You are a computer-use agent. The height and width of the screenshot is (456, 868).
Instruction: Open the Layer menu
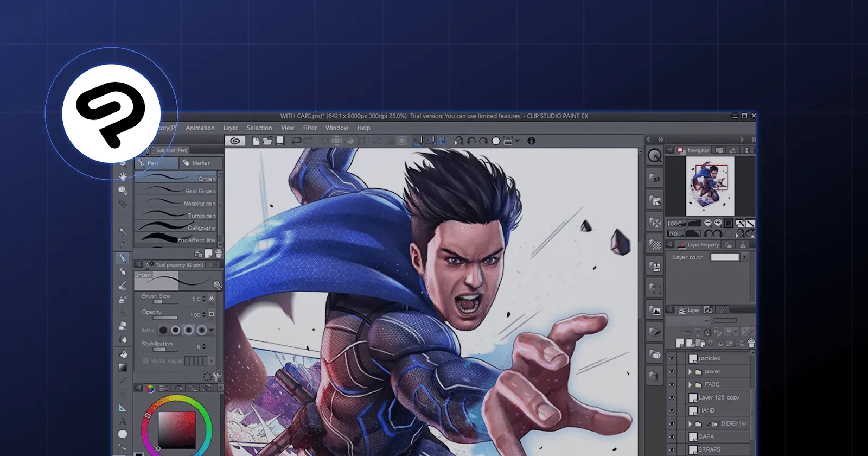231,128
